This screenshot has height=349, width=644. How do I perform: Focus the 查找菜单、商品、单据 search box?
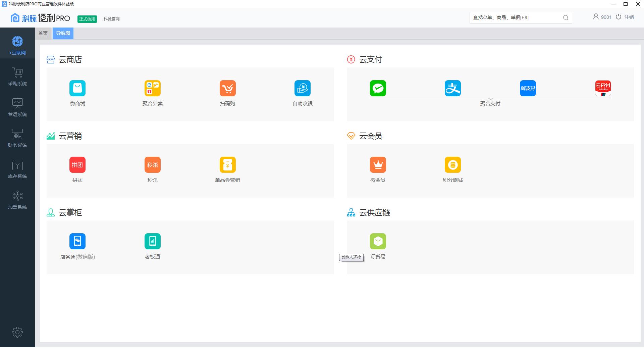coord(521,18)
